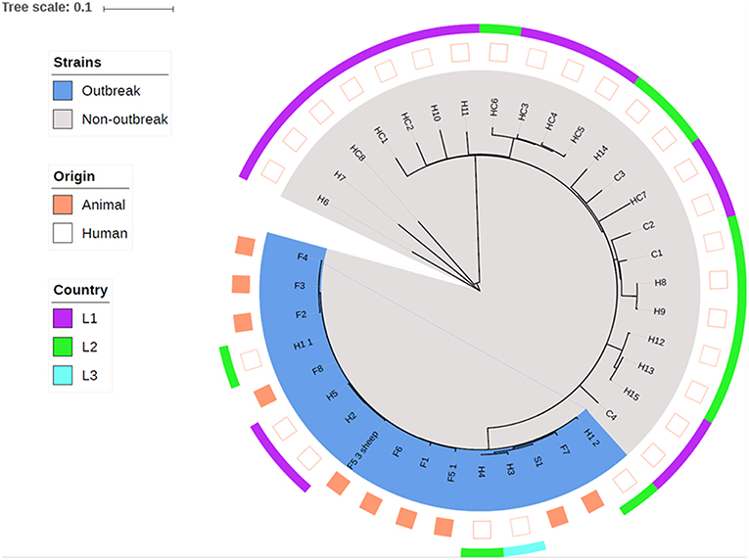Click the HC8 leaf label
Viewport: 749px width, 560px height.
tap(358, 153)
